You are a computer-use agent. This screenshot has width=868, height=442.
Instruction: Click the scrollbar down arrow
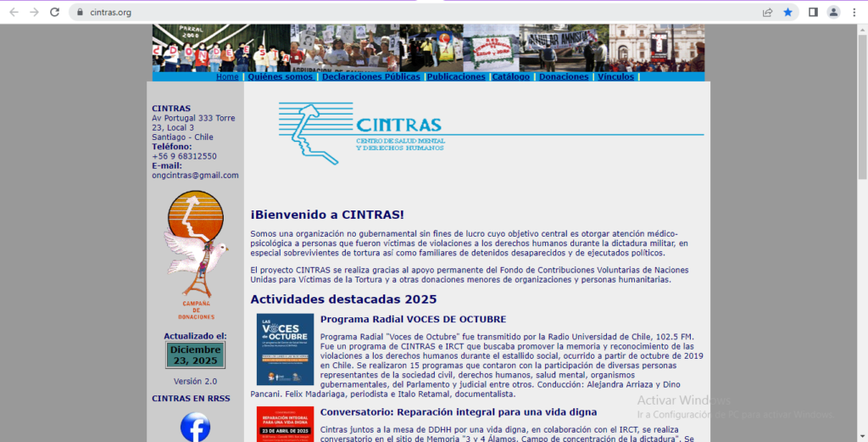862,437
